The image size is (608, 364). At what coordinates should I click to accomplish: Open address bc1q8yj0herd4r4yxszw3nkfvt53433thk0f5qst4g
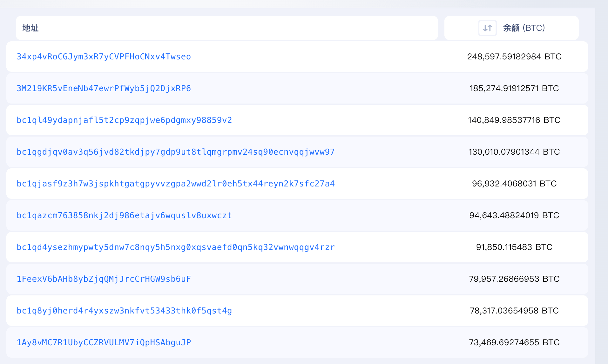coord(124,311)
